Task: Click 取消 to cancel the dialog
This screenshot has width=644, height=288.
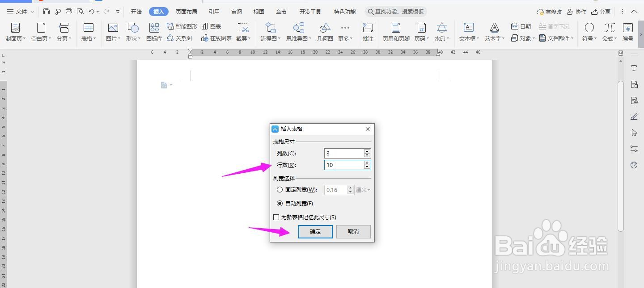Action: (353, 232)
